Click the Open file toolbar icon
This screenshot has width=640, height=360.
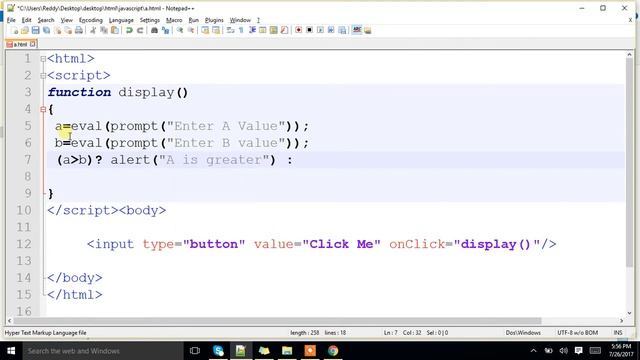coord(25,30)
